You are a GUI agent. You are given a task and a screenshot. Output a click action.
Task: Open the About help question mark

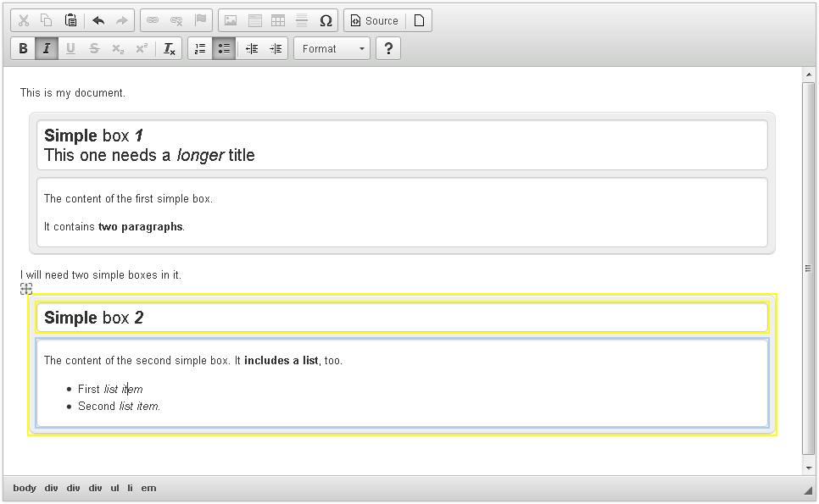pos(388,48)
